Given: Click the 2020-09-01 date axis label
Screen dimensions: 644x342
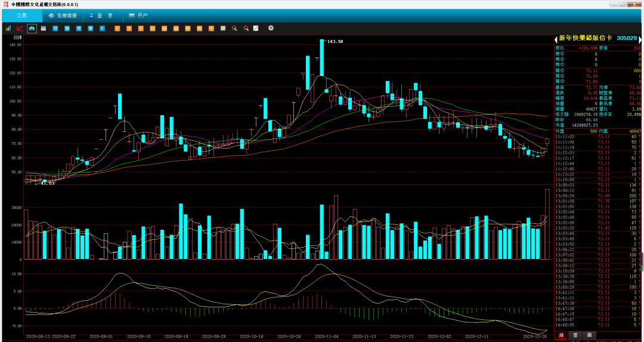Looking at the screenshot, I should coord(100,336).
